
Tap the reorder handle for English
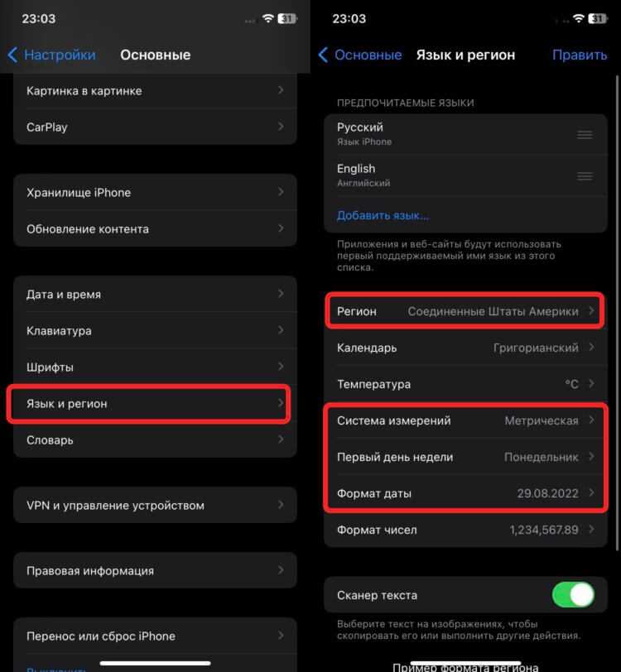tap(585, 176)
